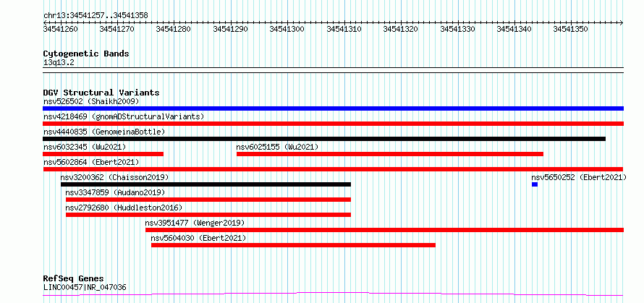Click the 13q13.2 cytogenetic band bar
644x303 pixels.
click(333, 70)
